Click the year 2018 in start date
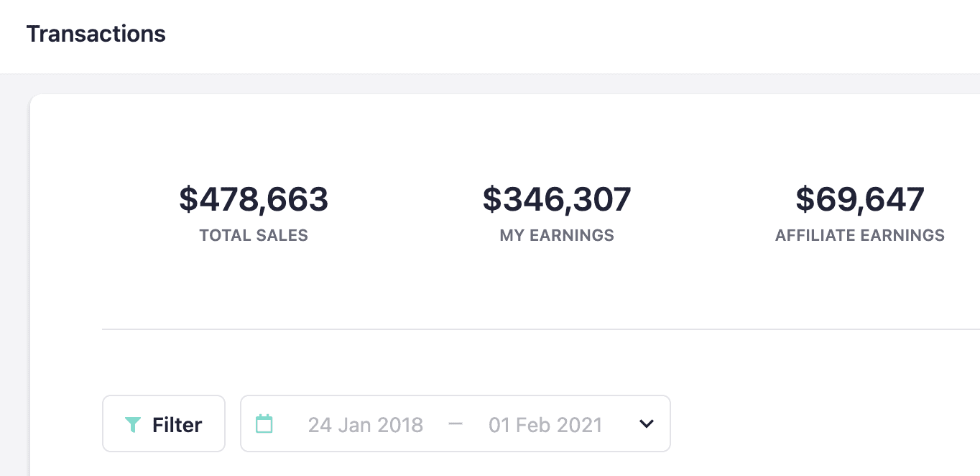 pos(399,425)
